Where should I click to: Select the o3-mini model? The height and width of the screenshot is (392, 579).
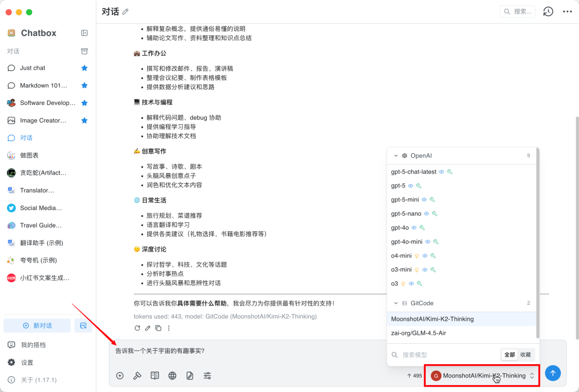click(x=462, y=269)
